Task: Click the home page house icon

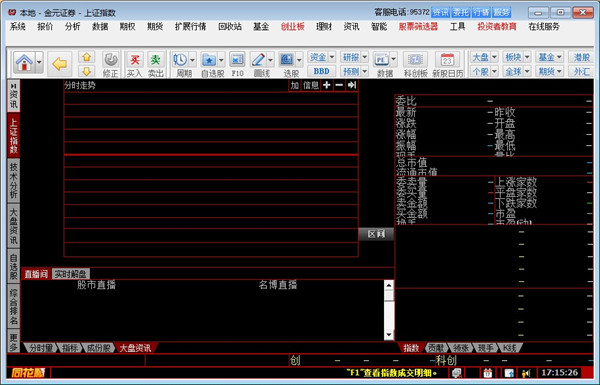Action: (x=24, y=62)
